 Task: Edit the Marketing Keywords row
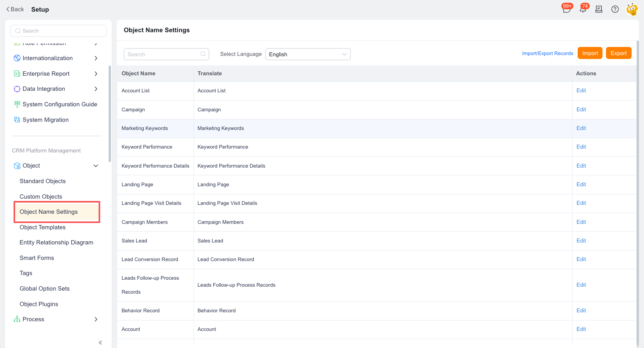[x=581, y=128]
